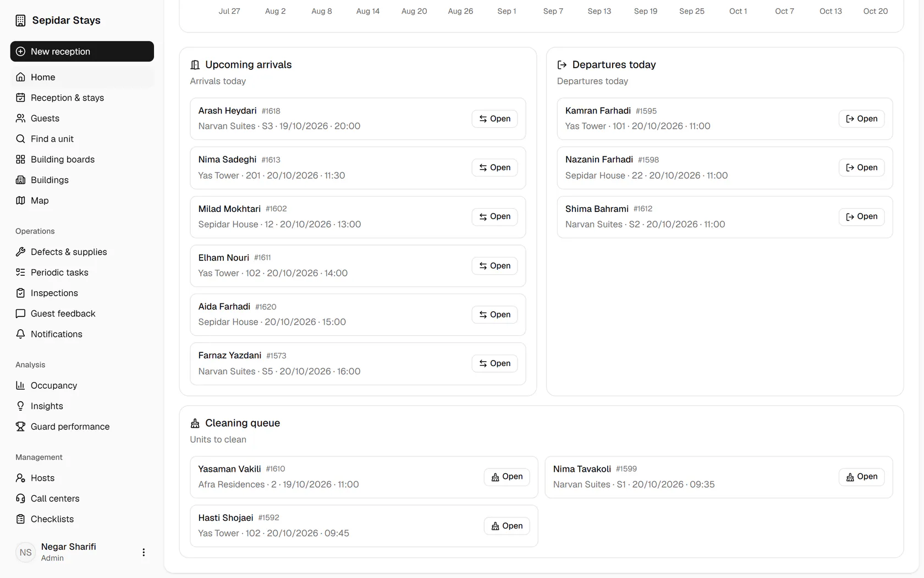The width and height of the screenshot is (924, 578).
Task: Open Arash Heydari's arrival reservation
Action: click(x=494, y=119)
